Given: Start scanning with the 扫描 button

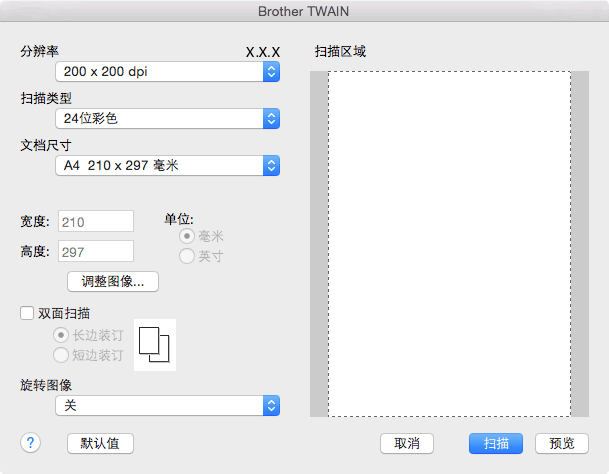Looking at the screenshot, I should pos(496,443).
